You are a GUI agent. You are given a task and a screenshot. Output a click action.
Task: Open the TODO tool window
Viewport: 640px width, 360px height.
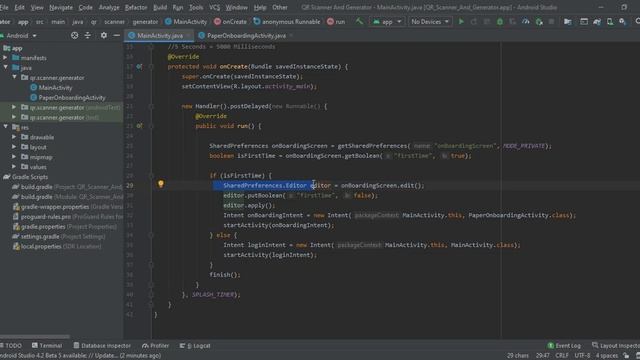11,346
